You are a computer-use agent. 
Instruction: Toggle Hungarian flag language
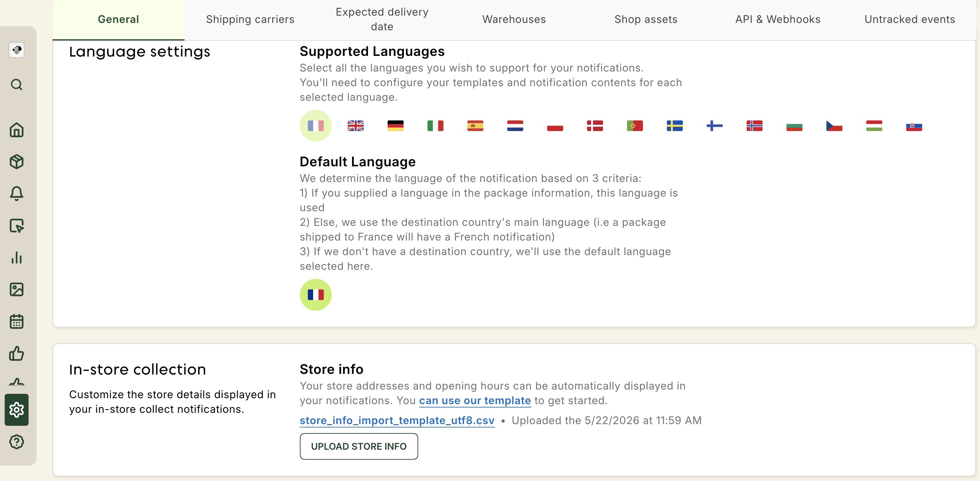[x=874, y=126]
